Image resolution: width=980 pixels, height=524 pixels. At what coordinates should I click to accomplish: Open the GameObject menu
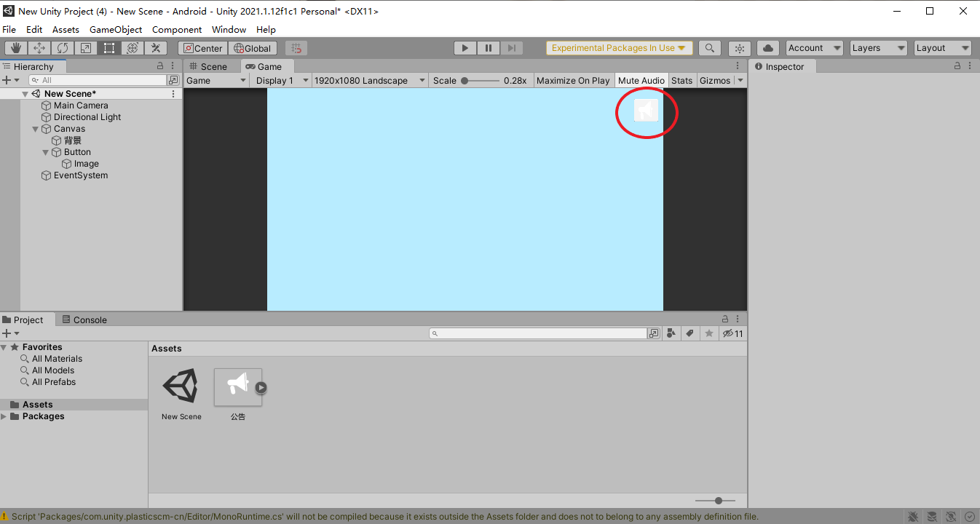(x=116, y=30)
